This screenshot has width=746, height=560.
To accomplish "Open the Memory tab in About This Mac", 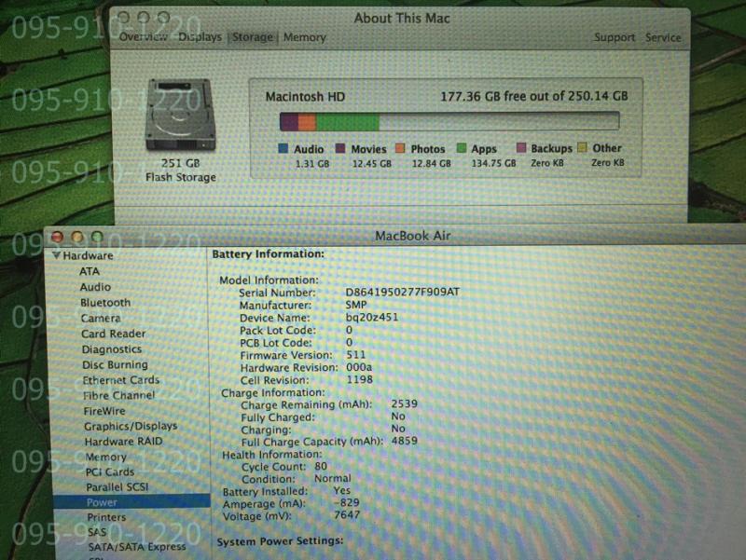I will tap(305, 37).
